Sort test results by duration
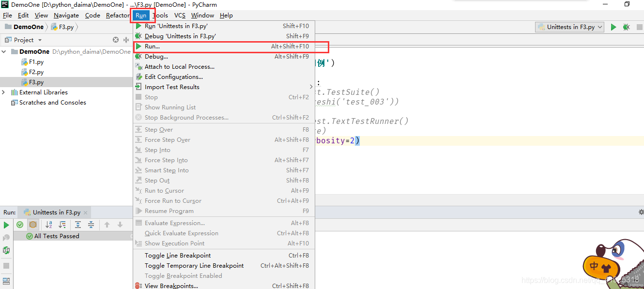The height and width of the screenshot is (289, 644). click(x=62, y=225)
